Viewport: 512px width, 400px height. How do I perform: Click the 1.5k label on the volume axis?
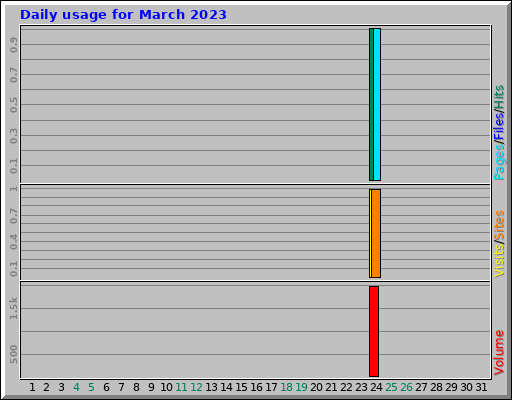point(13,308)
